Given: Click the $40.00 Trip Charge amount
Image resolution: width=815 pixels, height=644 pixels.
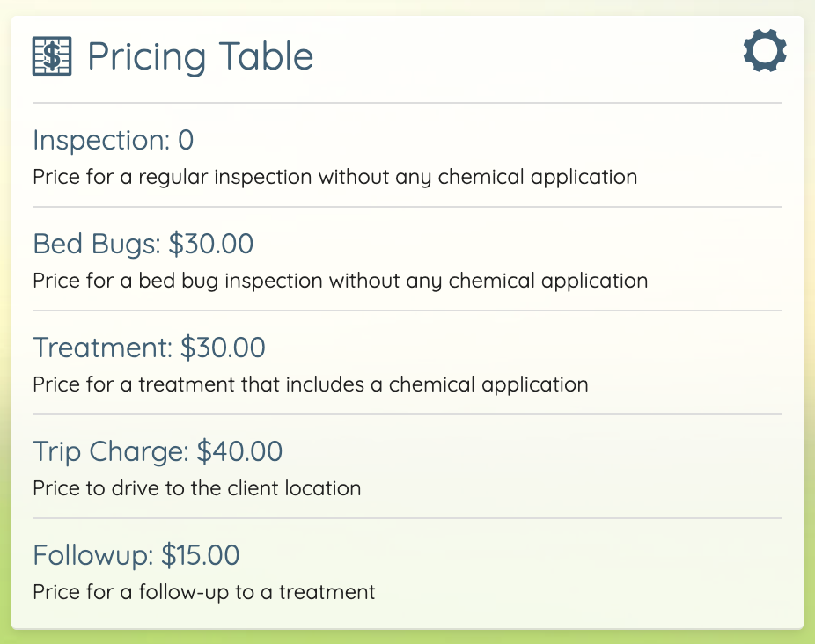Looking at the screenshot, I should click(x=239, y=451).
